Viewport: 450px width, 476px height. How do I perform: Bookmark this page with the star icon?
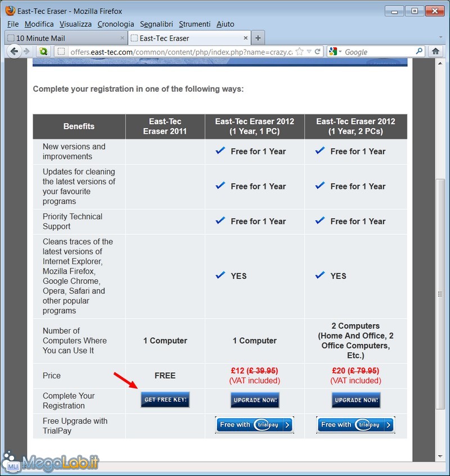click(300, 51)
